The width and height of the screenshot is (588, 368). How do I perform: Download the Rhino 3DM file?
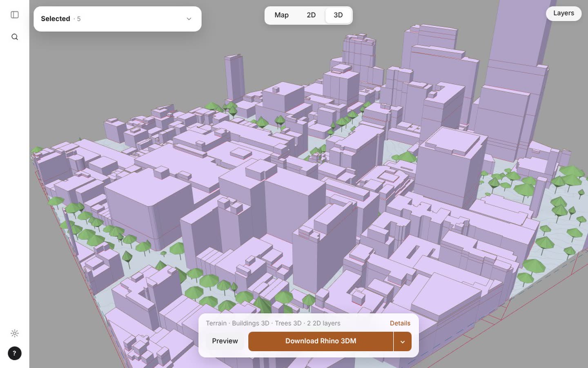coord(321,341)
